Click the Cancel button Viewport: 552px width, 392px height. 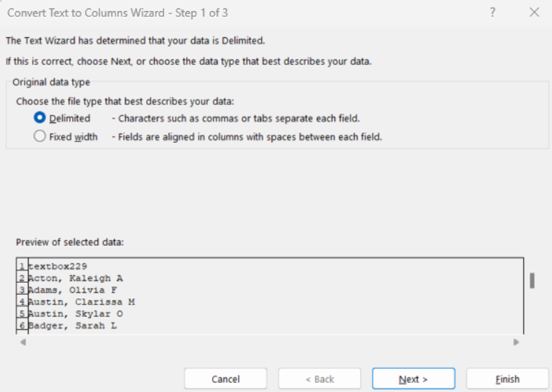point(225,379)
